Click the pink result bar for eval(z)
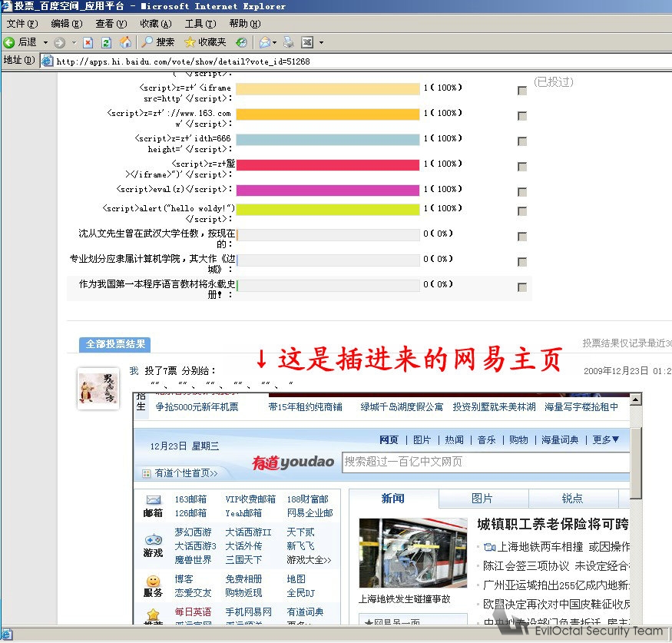 click(328, 190)
